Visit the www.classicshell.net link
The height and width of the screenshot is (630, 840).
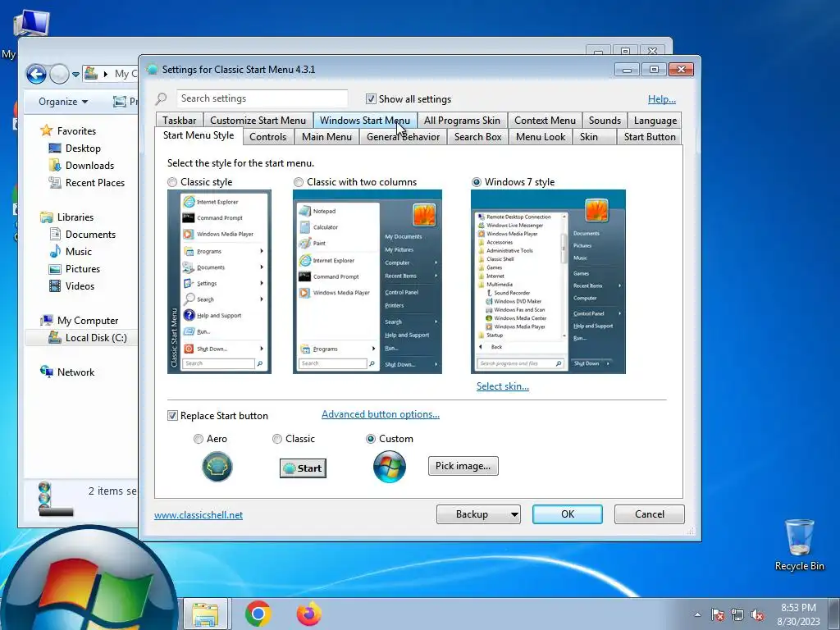199,515
